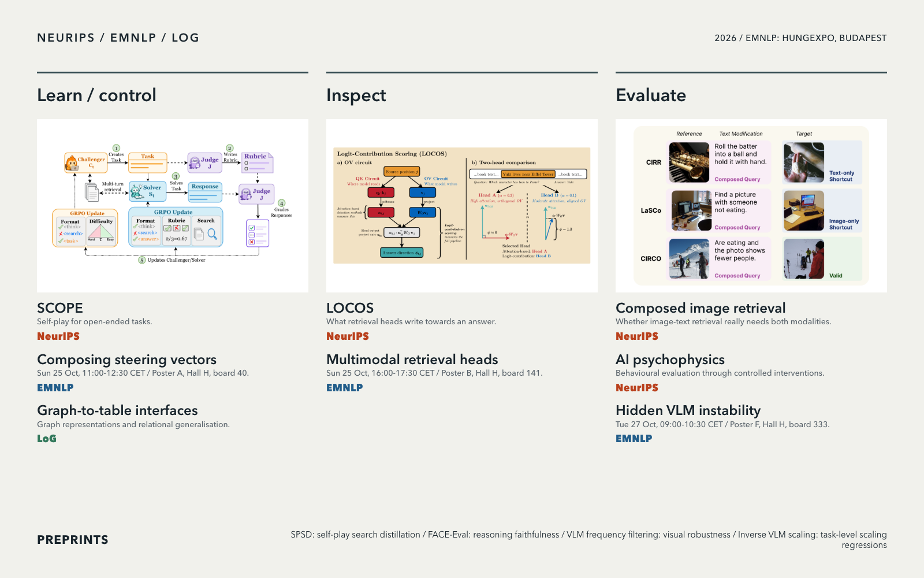Click the Poster A, board 40 schedule line
Screen dimensions: 924x578
pos(143,373)
